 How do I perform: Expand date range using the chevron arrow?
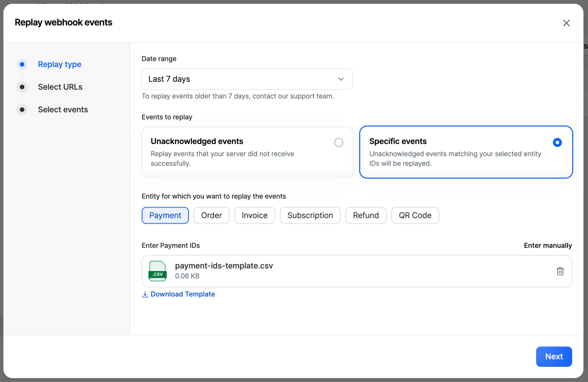tap(341, 79)
